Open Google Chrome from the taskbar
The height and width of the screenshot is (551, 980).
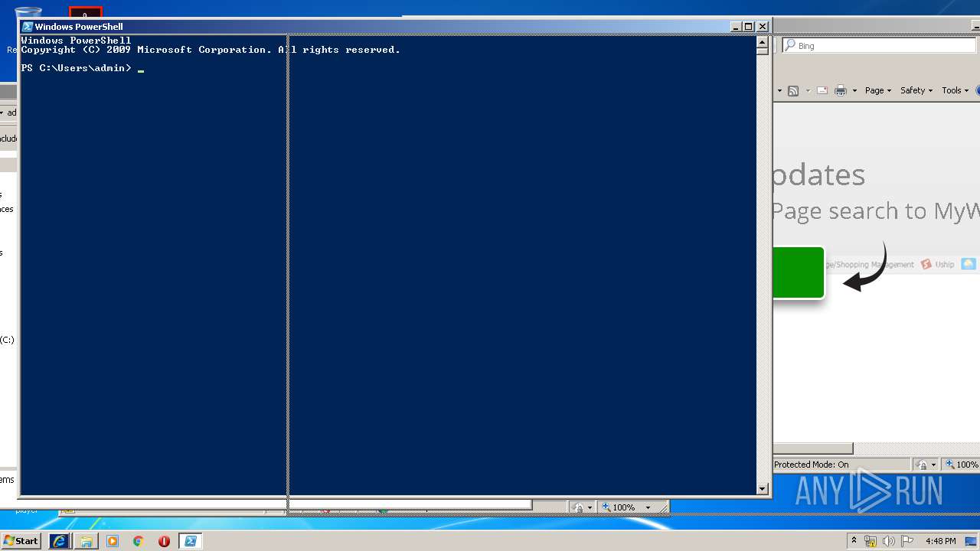click(x=138, y=541)
